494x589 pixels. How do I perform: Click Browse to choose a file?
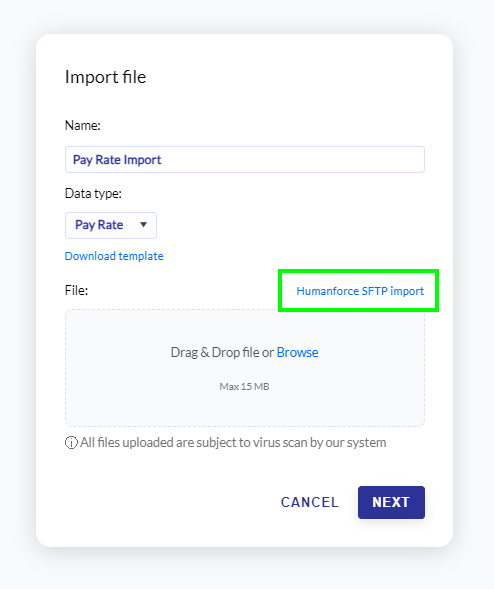[x=298, y=352]
